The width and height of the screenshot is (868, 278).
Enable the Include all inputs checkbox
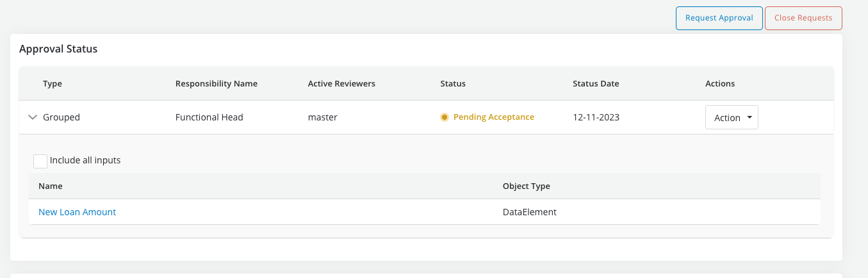tap(40, 161)
